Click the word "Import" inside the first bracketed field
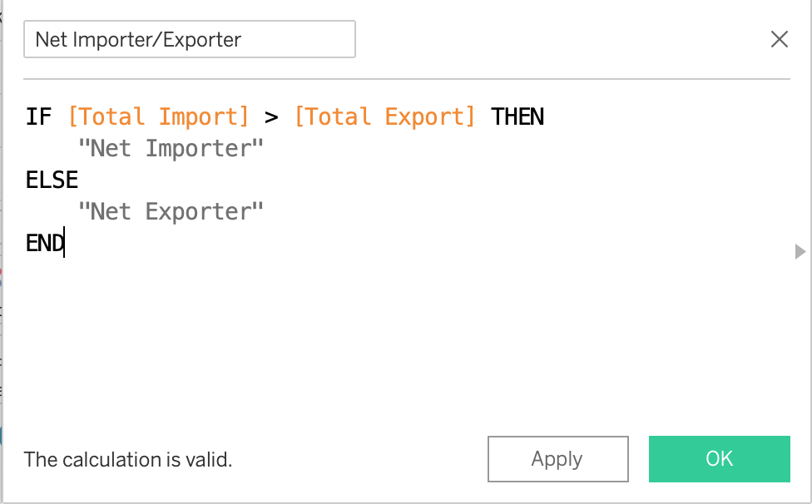Image resolution: width=812 pixels, height=504 pixels. pos(203,116)
